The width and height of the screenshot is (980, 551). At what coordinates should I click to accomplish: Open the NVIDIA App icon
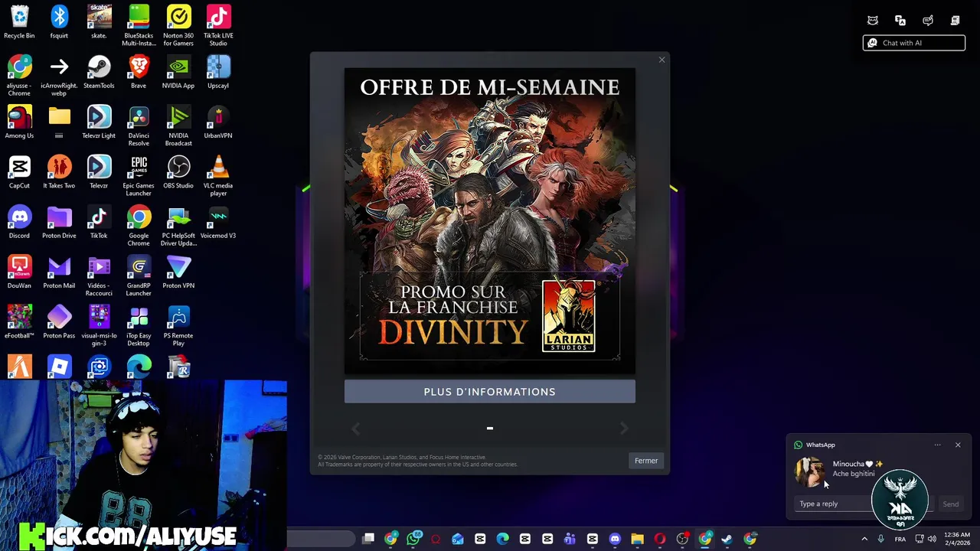click(x=178, y=72)
